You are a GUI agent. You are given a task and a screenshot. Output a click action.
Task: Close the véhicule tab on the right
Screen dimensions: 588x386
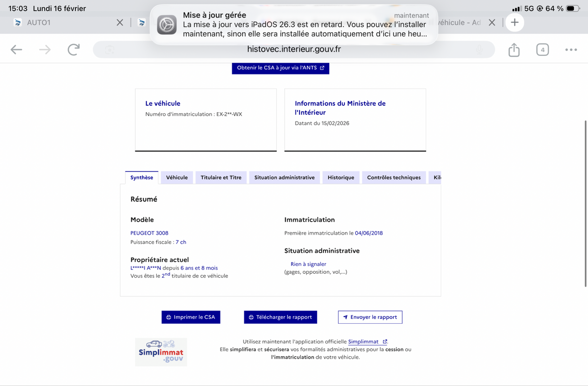pos(492,23)
